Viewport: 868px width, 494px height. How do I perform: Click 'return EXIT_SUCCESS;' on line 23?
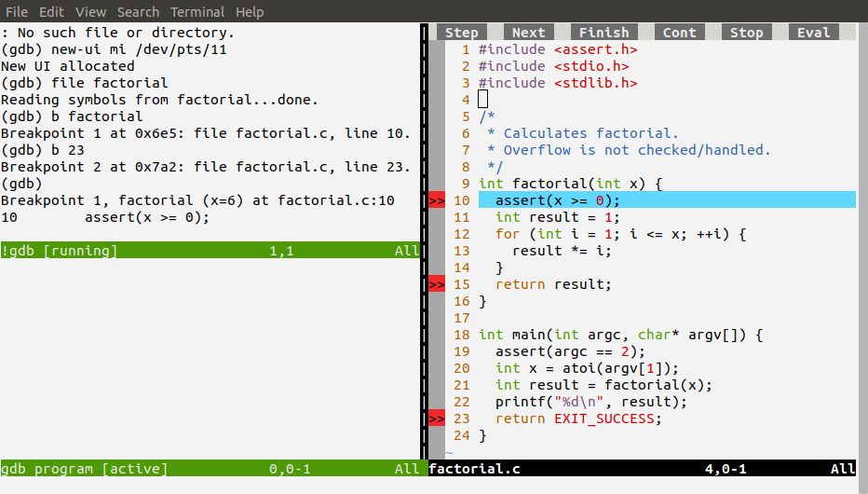tap(578, 419)
